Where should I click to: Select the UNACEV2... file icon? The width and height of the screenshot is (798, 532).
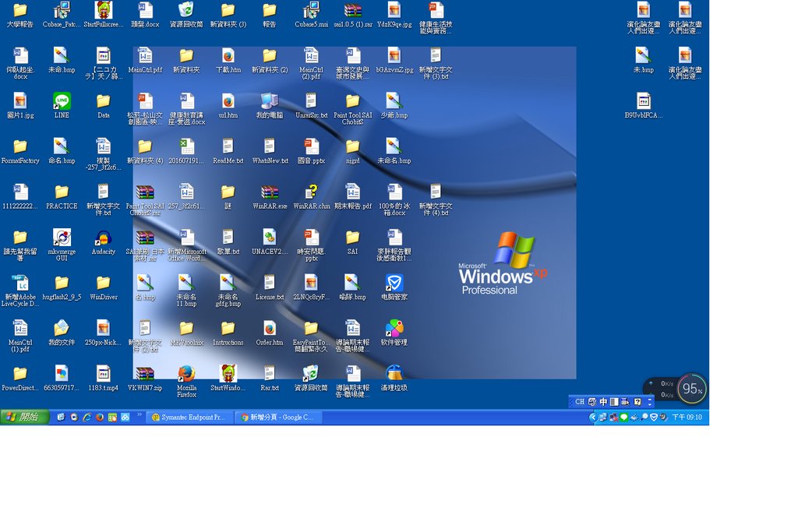[x=270, y=241]
